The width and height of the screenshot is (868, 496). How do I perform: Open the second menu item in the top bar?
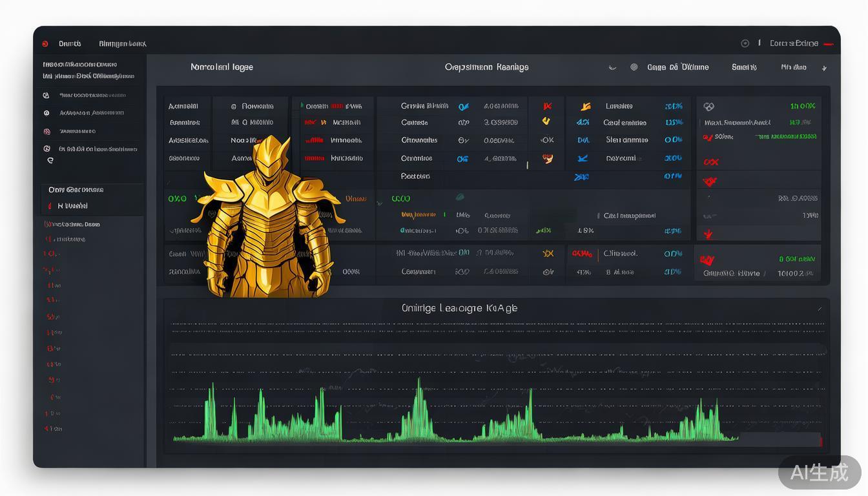[122, 44]
